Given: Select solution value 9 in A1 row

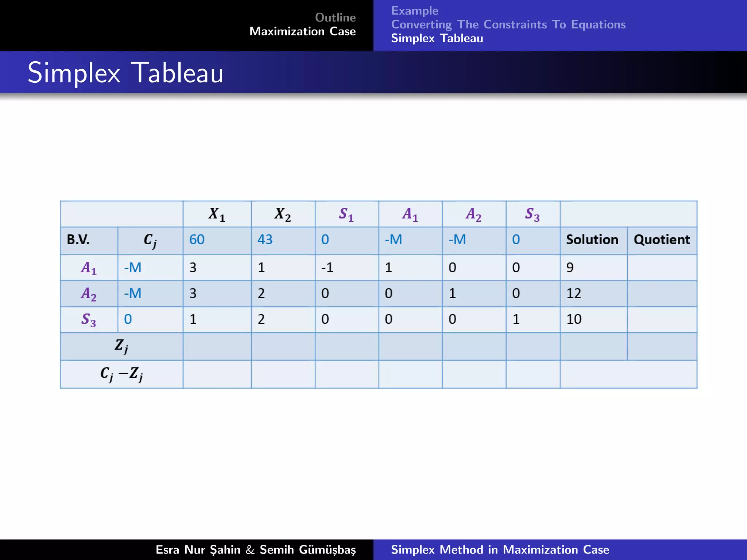Looking at the screenshot, I should pos(570,268).
